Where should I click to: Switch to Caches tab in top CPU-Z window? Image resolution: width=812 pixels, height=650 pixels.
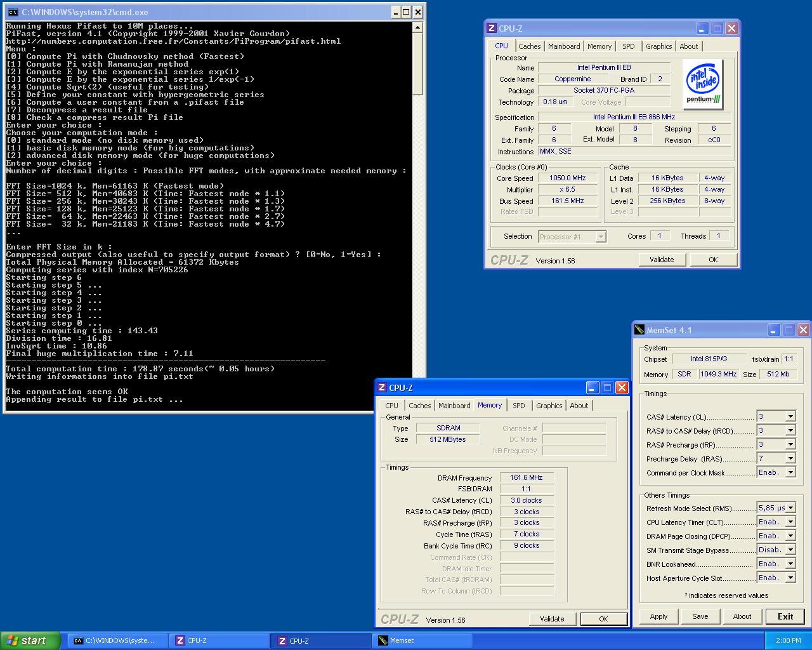pos(529,46)
